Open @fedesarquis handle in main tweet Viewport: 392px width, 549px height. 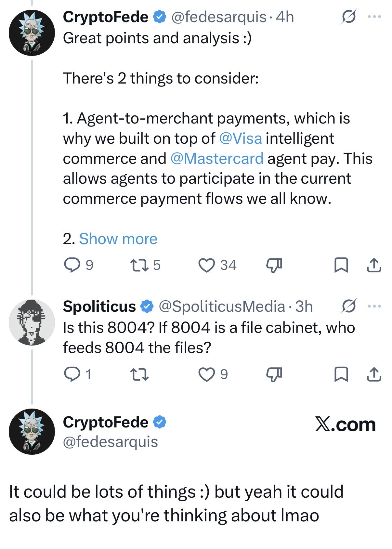tap(110, 442)
